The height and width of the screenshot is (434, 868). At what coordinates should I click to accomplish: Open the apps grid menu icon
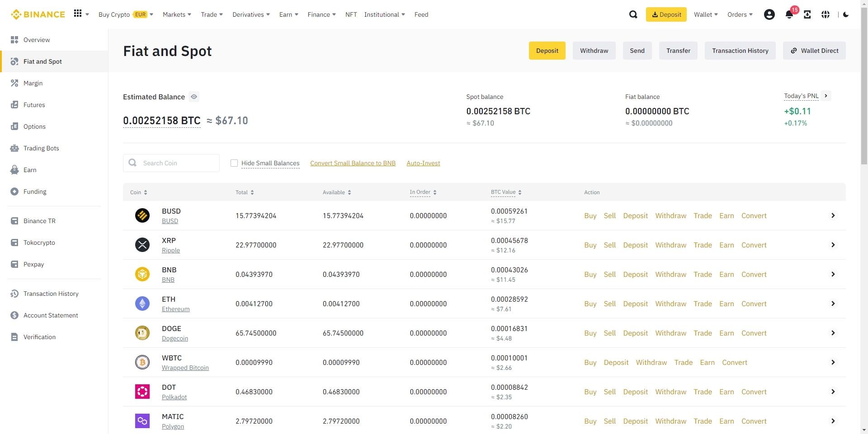tap(78, 14)
